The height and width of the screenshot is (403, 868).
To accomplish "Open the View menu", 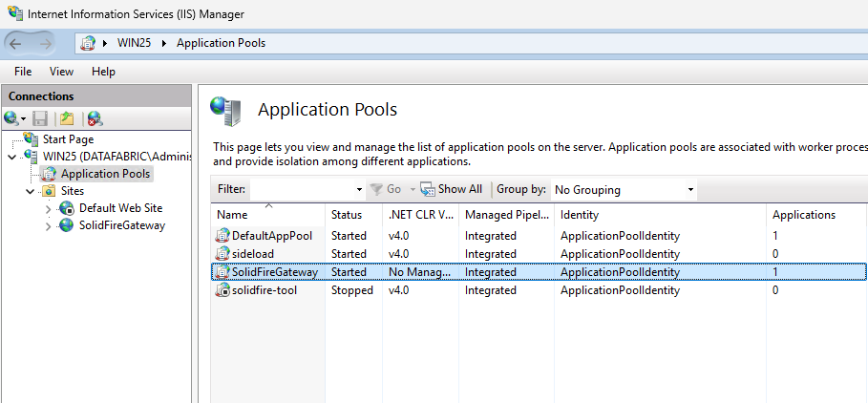I will pyautogui.click(x=61, y=72).
